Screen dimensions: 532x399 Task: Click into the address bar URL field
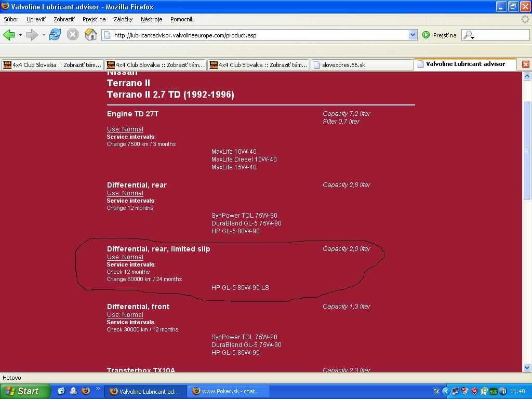[x=260, y=35]
